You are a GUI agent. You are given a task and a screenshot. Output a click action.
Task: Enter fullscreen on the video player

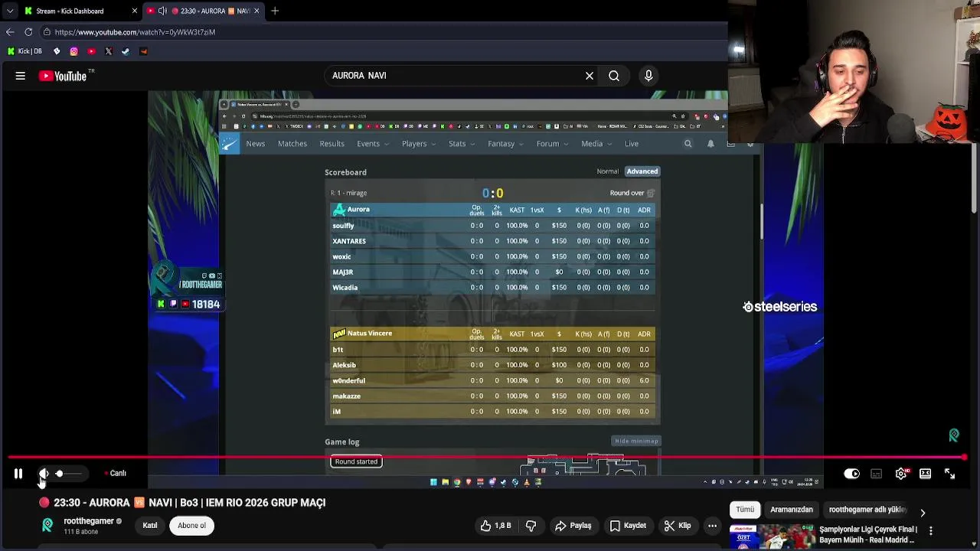pyautogui.click(x=950, y=474)
